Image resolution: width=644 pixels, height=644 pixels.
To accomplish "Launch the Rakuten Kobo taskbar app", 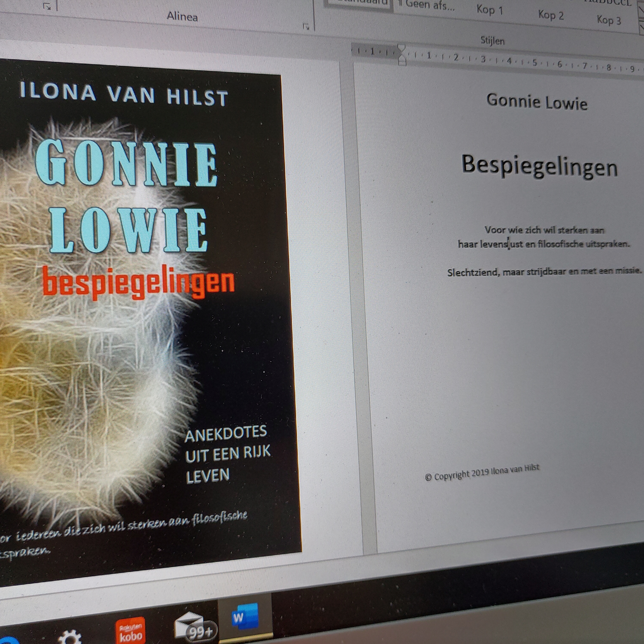I will pyautogui.click(x=130, y=631).
